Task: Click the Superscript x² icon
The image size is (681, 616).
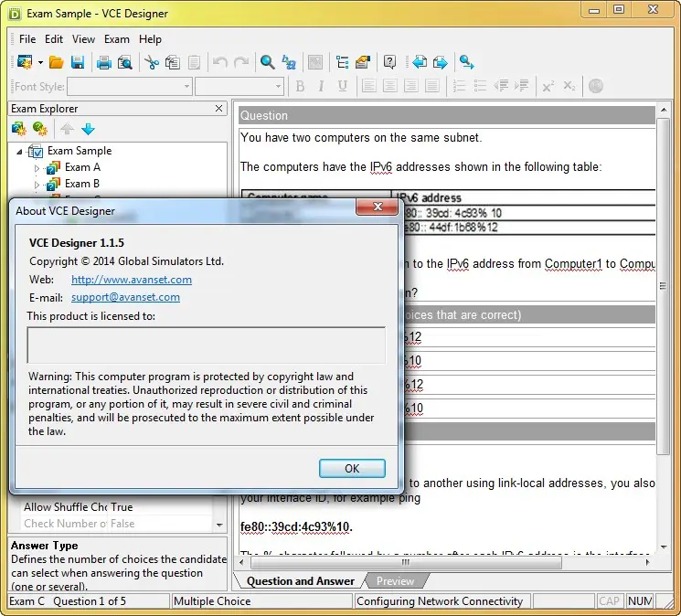Action: (548, 86)
